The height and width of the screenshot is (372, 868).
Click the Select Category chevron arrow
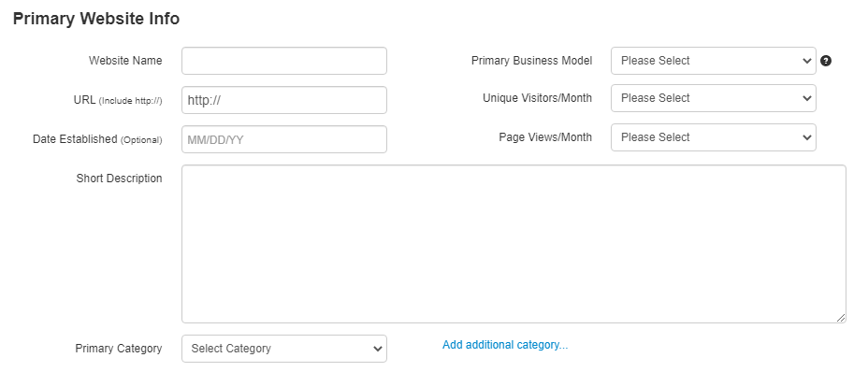click(x=378, y=349)
